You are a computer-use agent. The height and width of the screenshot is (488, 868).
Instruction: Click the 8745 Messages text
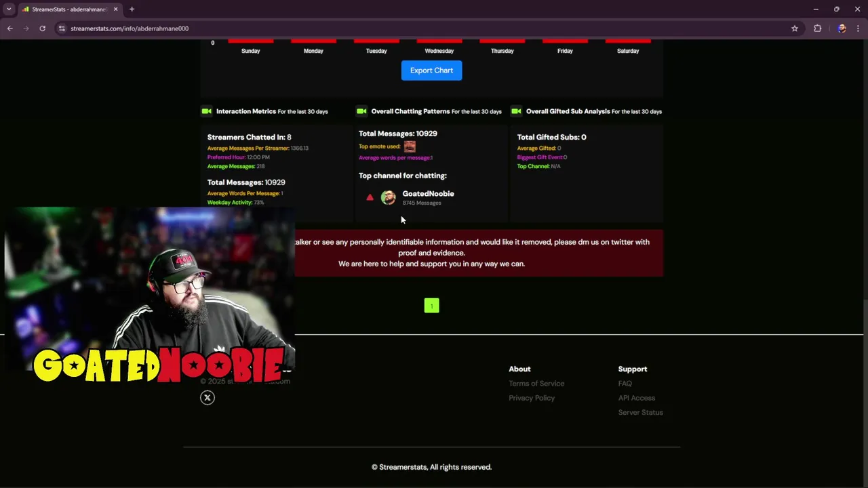point(421,203)
